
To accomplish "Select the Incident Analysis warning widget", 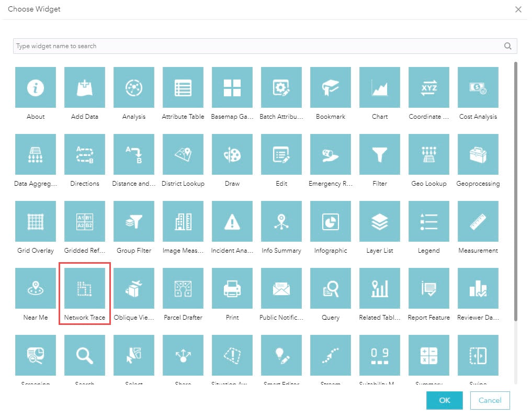I will [x=232, y=221].
